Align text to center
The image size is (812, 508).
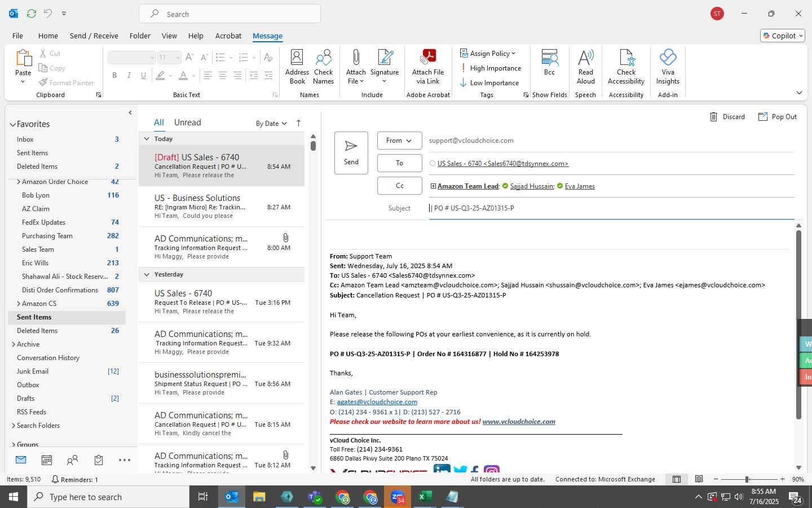click(223, 75)
